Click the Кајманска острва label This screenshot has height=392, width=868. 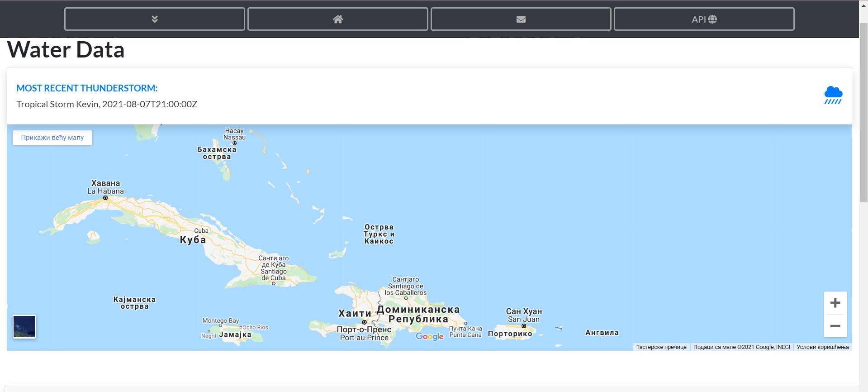[x=134, y=303]
